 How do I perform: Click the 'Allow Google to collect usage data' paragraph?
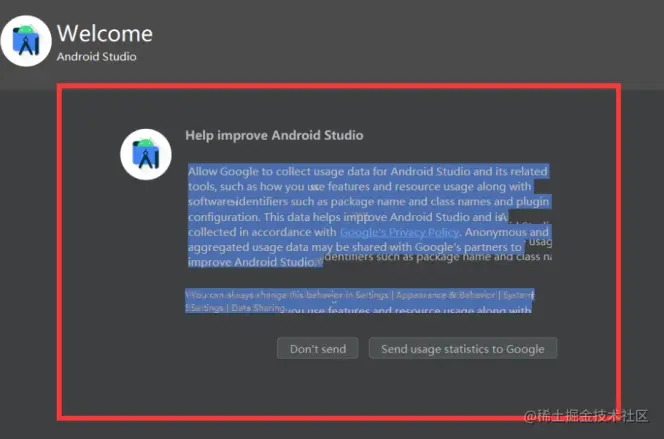coord(369,216)
